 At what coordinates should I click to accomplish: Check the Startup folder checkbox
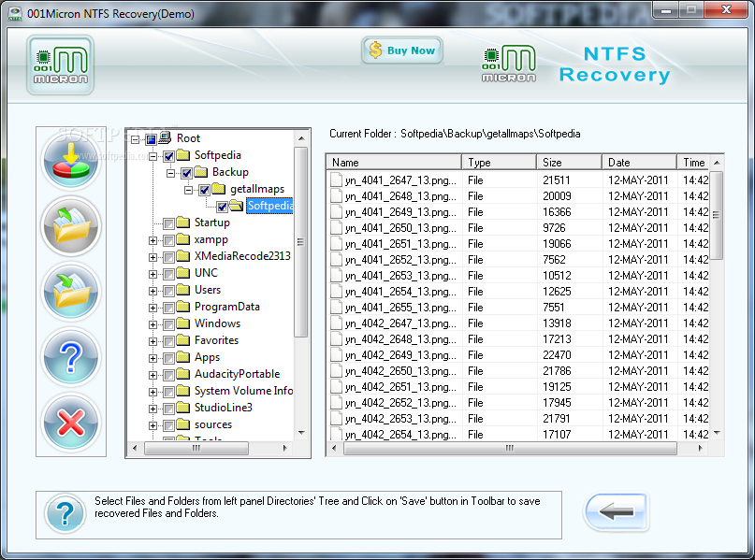(x=168, y=223)
